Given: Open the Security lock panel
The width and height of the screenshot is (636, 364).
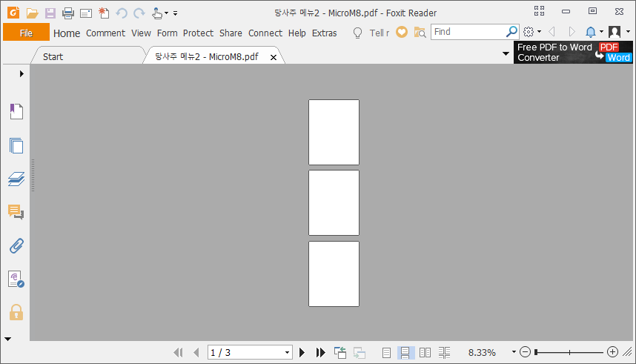Looking at the screenshot, I should click(16, 312).
